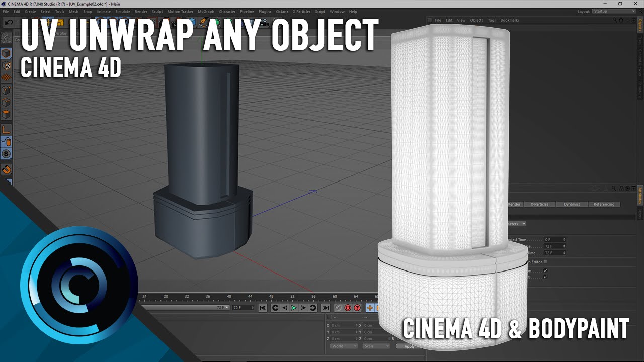
Task: Switch to Points mode
Action: pos(6,90)
